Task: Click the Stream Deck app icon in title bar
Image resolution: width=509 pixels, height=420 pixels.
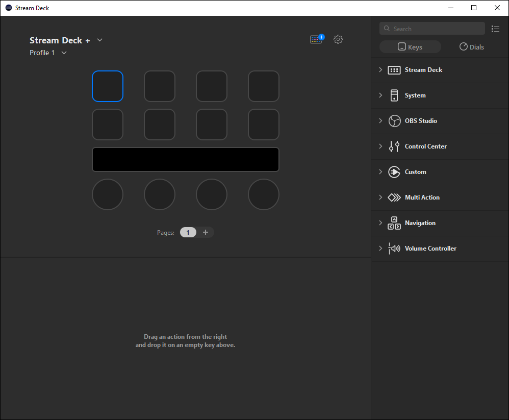Action: [x=9, y=8]
